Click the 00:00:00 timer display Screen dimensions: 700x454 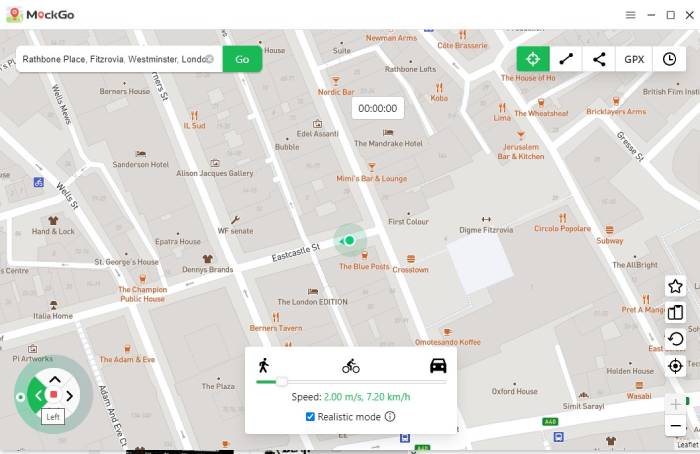(378, 108)
